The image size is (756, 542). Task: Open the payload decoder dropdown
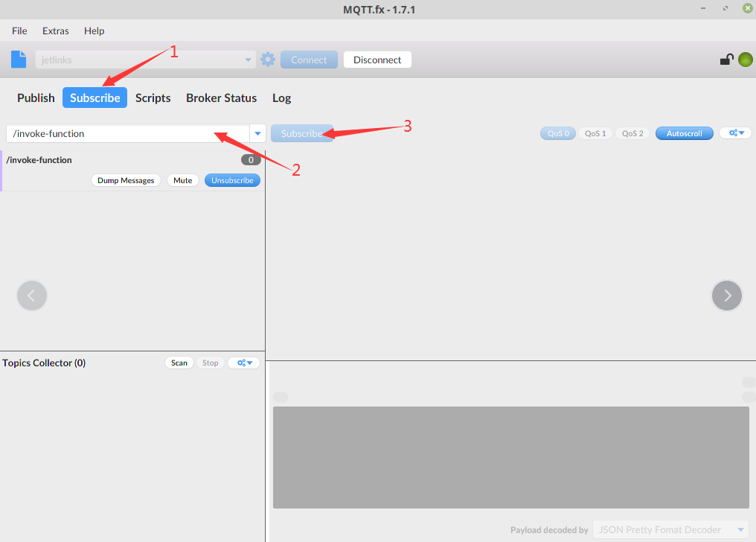coord(670,530)
